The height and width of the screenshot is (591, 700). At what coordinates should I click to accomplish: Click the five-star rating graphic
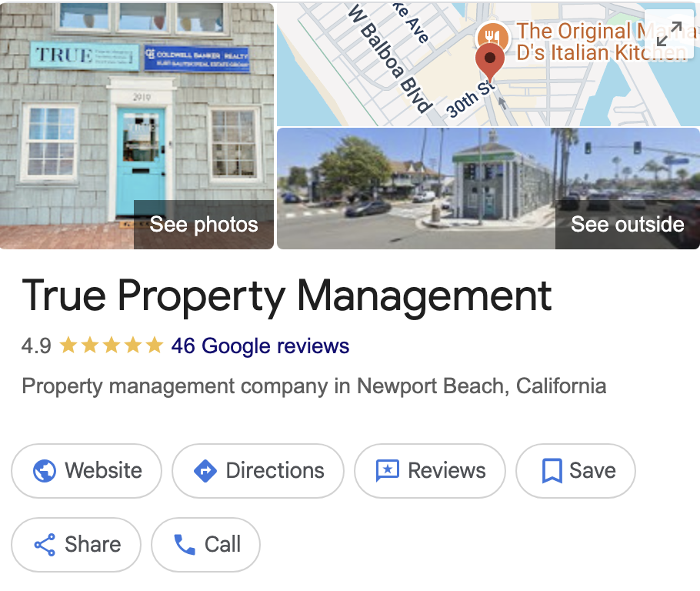click(112, 346)
